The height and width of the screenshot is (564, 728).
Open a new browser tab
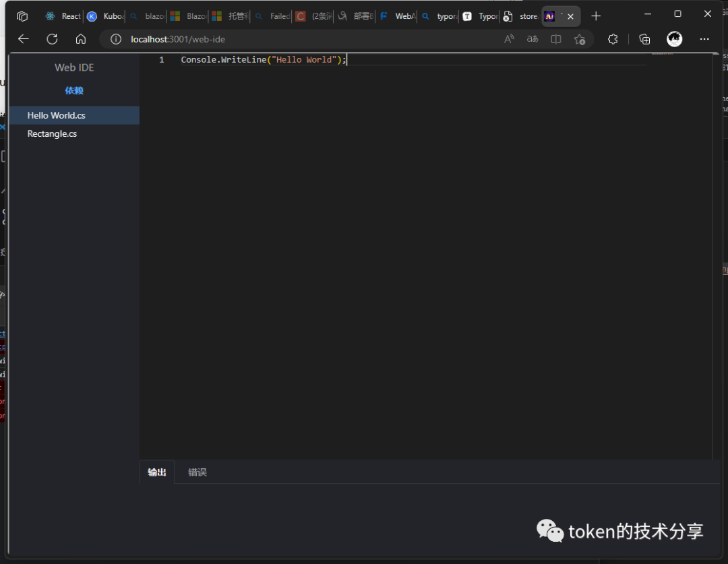tap(596, 16)
